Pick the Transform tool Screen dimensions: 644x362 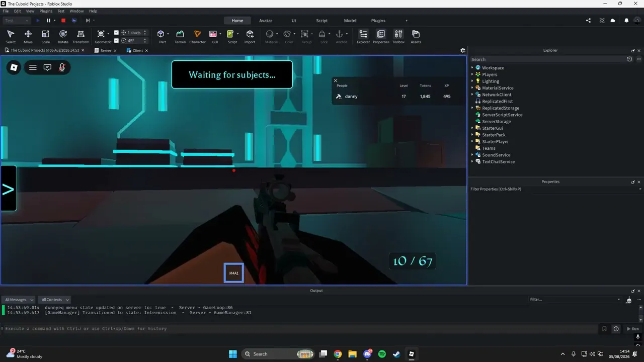(80, 36)
